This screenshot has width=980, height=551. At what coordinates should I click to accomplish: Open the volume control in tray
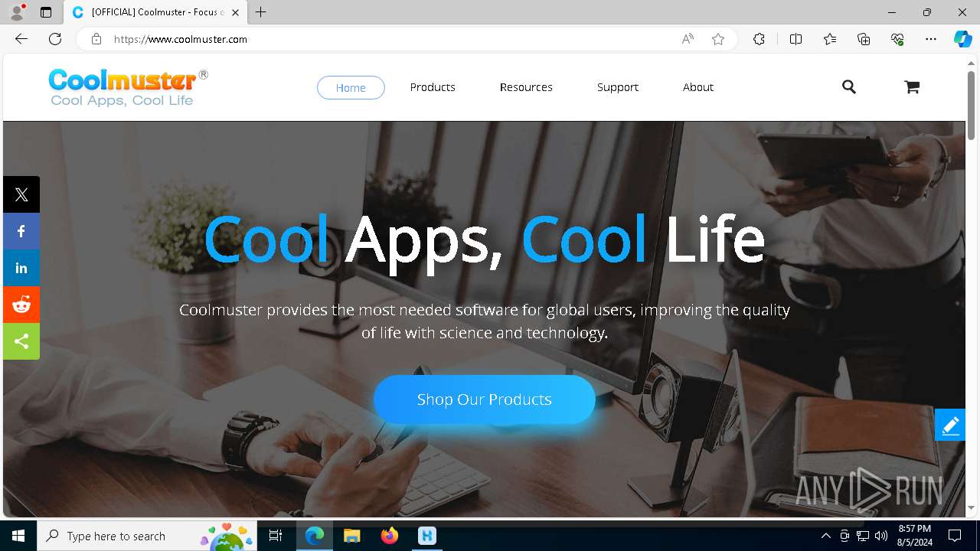point(881,536)
